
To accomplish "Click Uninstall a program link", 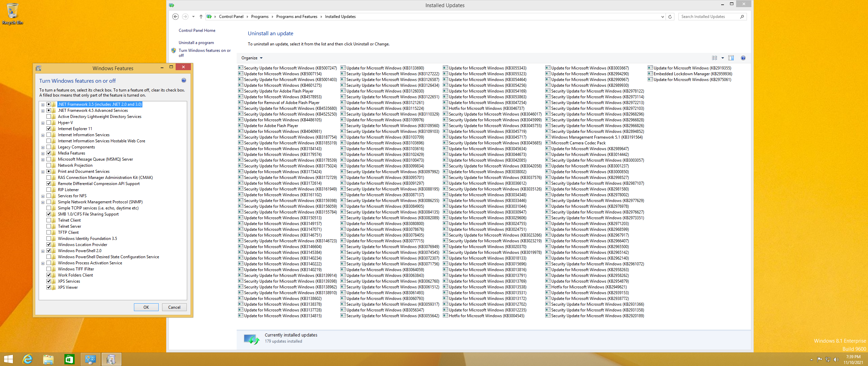I will point(196,43).
